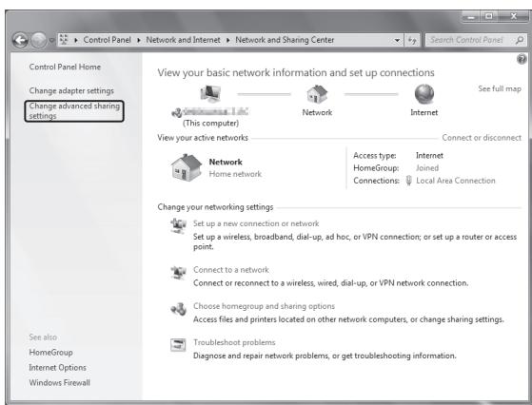Open the recent pages dropdown beside Forward
The image size is (532, 405).
(x=51, y=40)
